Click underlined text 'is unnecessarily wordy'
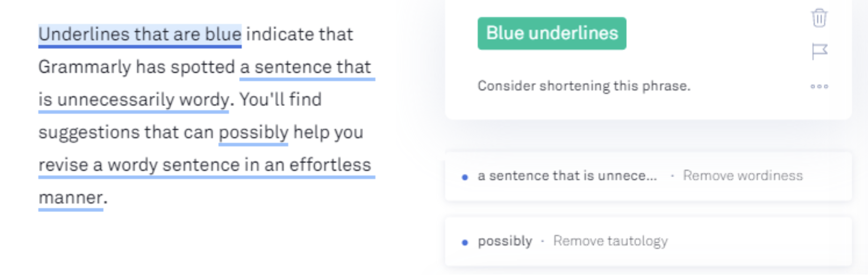Screen dimensions: 868x276 click(134, 100)
